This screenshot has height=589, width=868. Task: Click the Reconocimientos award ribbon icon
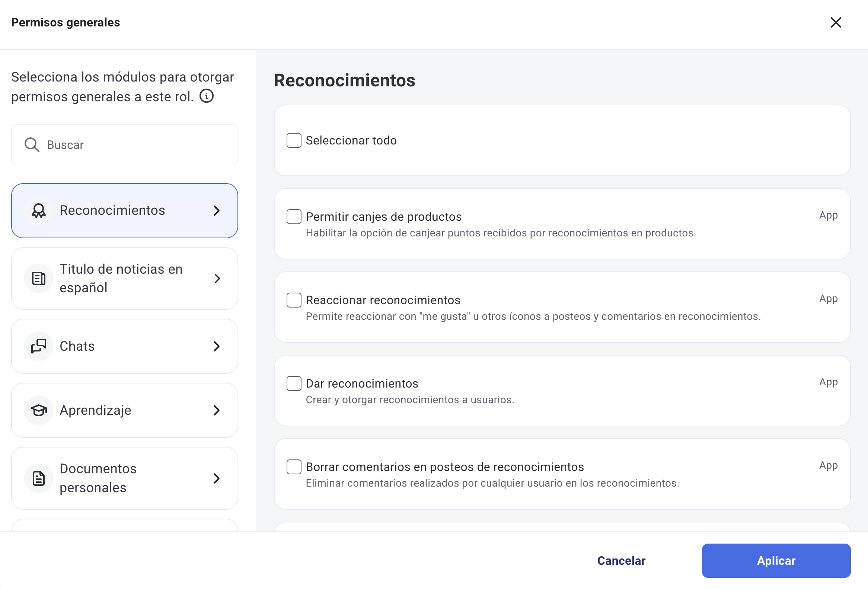39,211
